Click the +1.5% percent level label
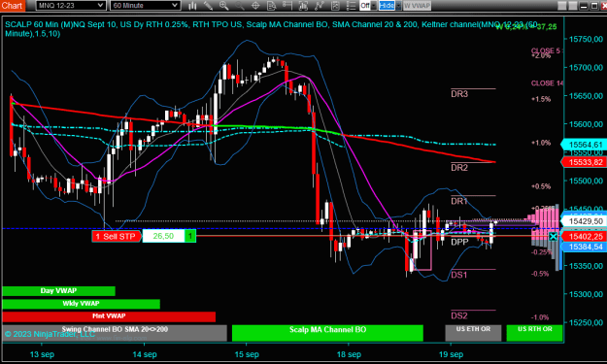The height and width of the screenshot is (364, 607). (541, 99)
